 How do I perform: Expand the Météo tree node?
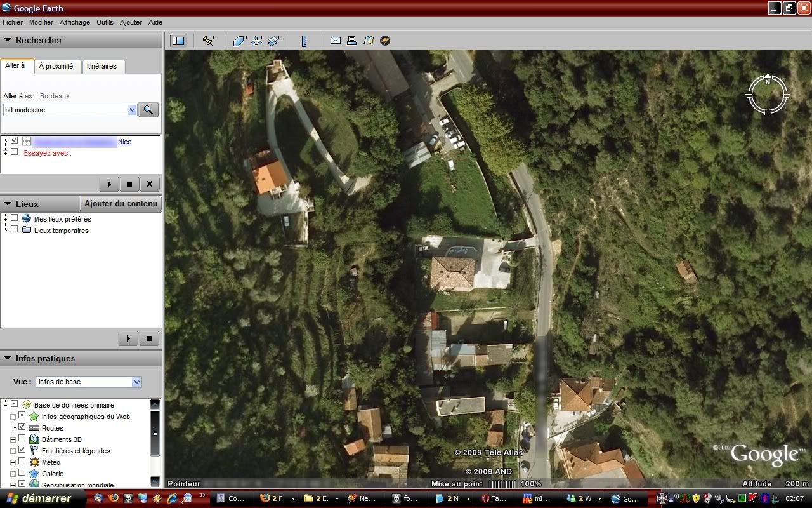[x=13, y=462]
